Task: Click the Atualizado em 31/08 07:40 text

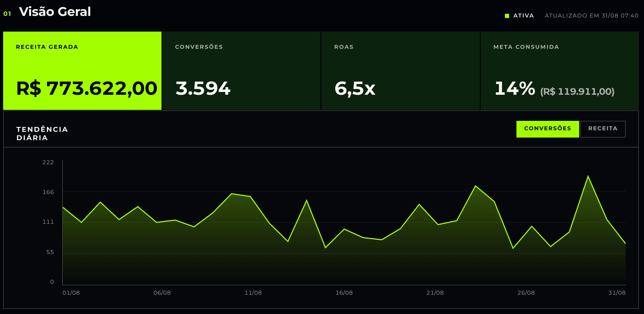Action: [591, 16]
